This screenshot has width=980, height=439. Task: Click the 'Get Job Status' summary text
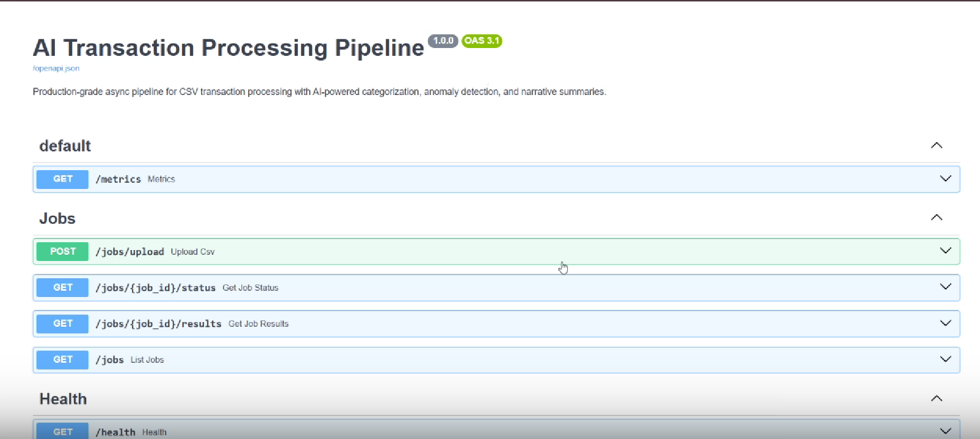(250, 288)
